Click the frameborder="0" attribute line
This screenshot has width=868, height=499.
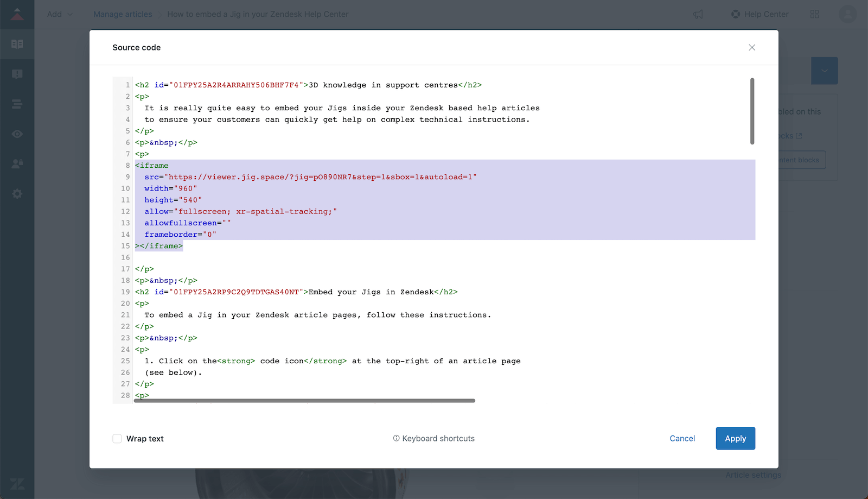tap(181, 235)
